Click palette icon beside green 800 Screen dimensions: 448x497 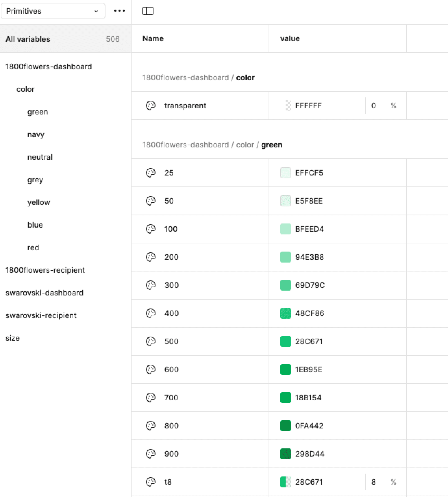pyautogui.click(x=151, y=425)
